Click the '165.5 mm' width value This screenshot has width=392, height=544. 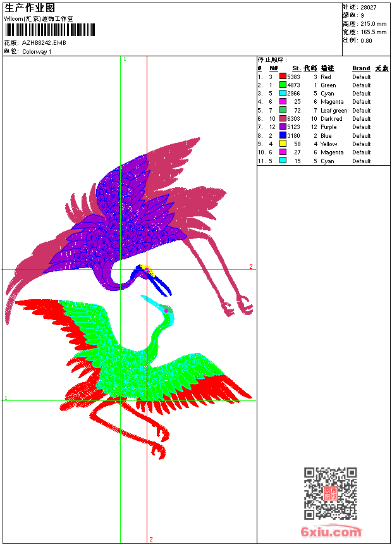point(373,32)
